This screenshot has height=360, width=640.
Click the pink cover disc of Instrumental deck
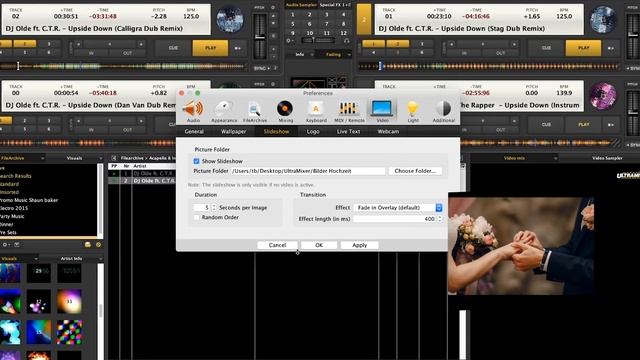click(603, 96)
